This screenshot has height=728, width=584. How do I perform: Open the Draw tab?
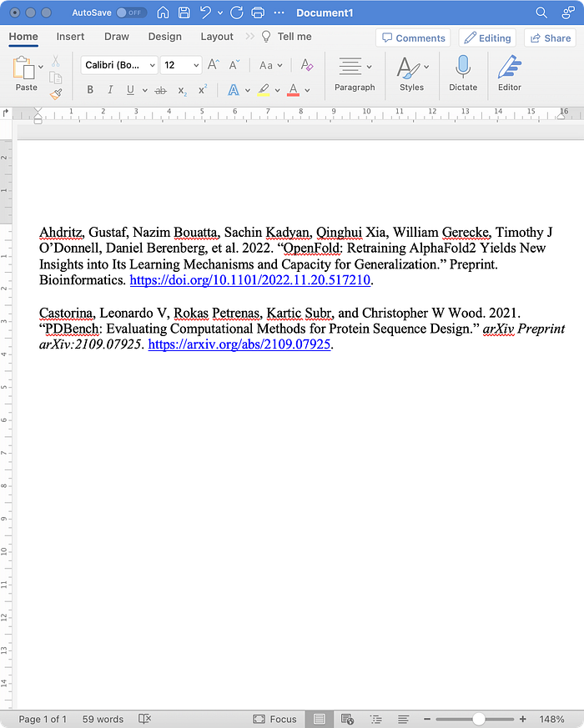pyautogui.click(x=117, y=37)
